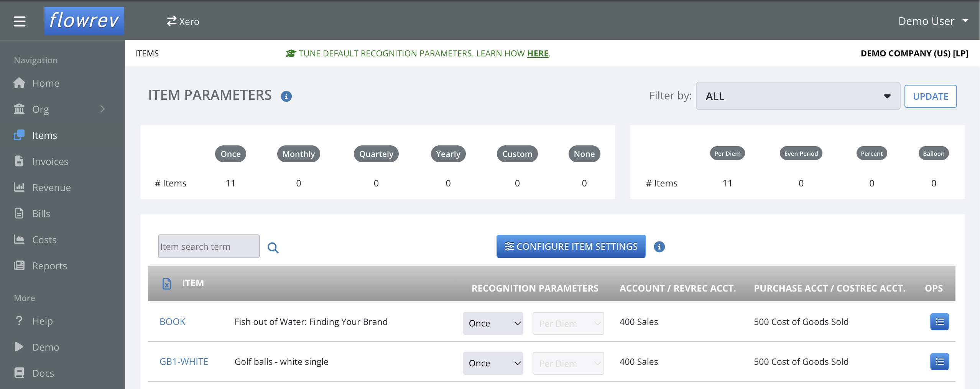This screenshot has height=389, width=980.
Task: Click '400 Sales' in the BOOK row
Action: pos(639,322)
